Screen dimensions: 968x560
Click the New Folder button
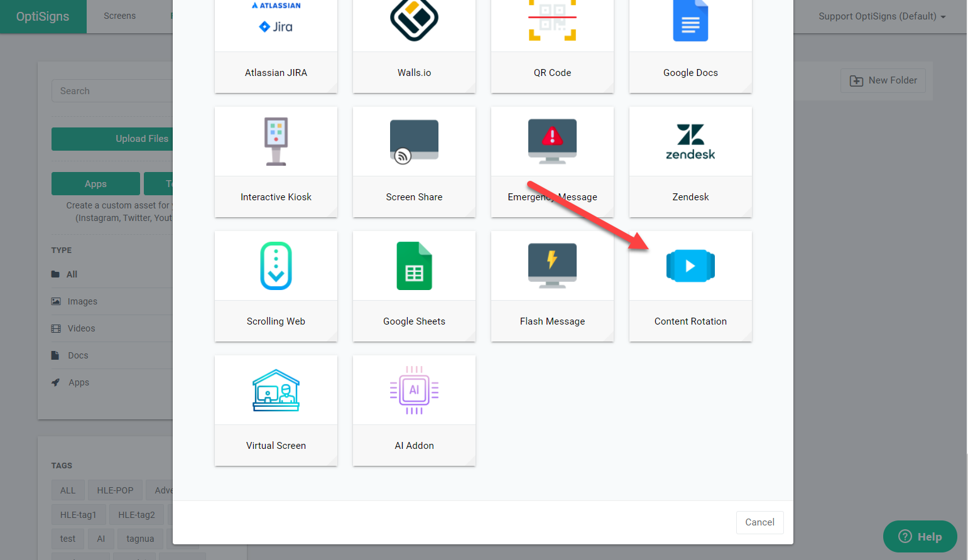click(x=883, y=80)
